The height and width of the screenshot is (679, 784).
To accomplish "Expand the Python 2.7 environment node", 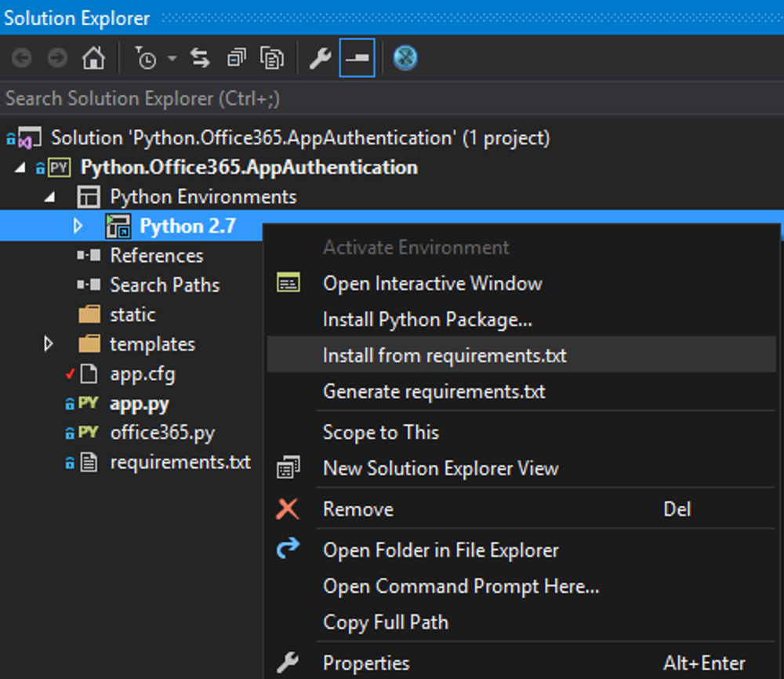I will coord(78,227).
